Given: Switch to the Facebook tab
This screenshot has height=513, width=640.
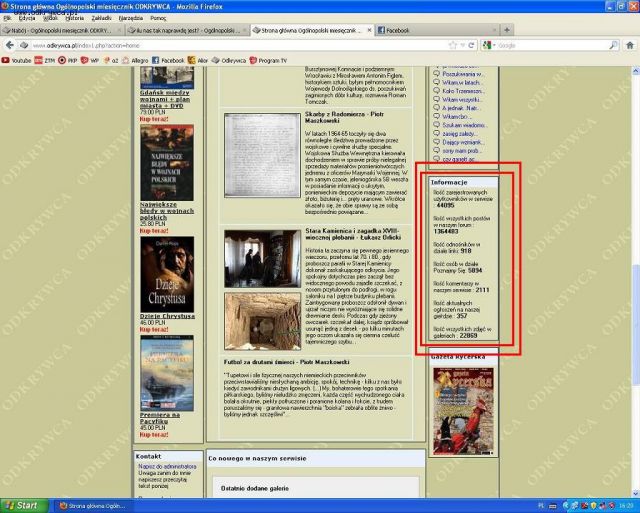Looking at the screenshot, I should (437, 30).
